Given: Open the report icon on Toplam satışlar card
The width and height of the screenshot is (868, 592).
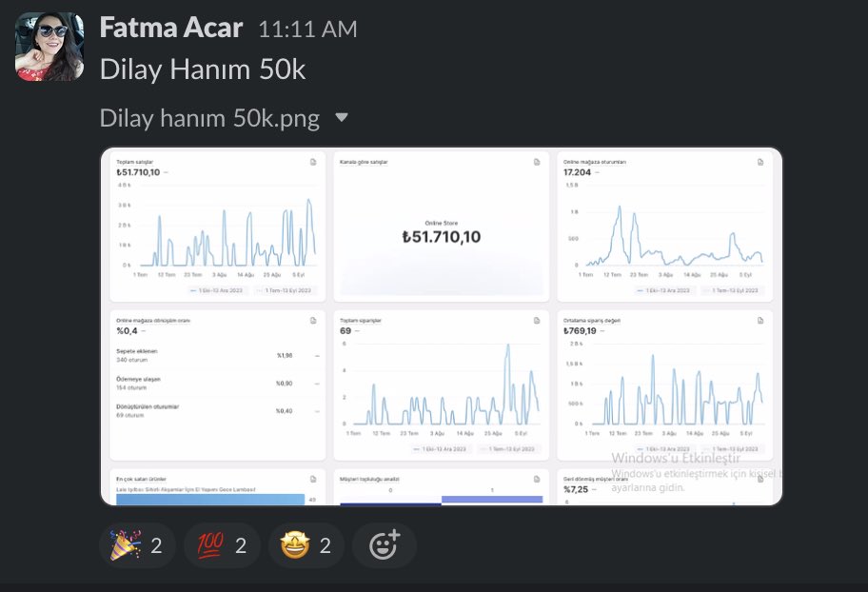Looking at the screenshot, I should pyautogui.click(x=312, y=163).
